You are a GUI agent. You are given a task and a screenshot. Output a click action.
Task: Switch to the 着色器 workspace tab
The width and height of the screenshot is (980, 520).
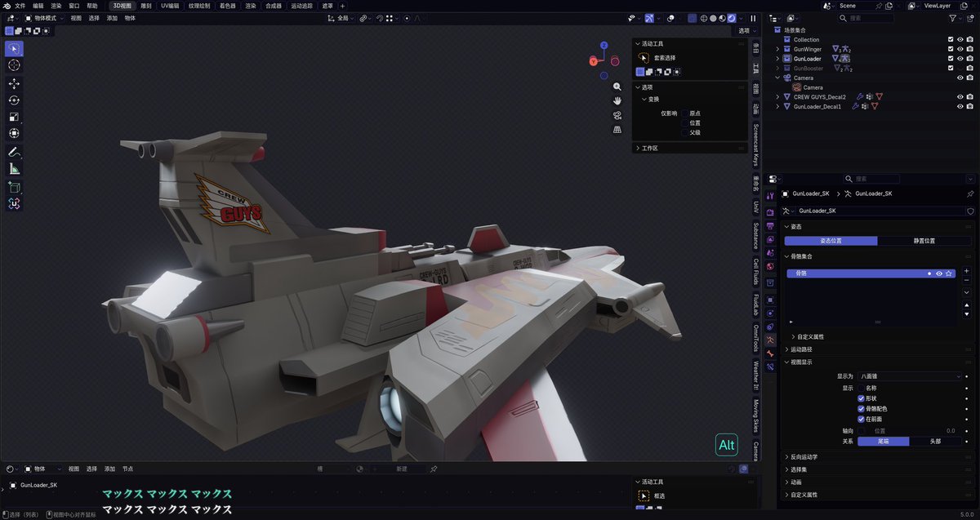click(x=228, y=5)
